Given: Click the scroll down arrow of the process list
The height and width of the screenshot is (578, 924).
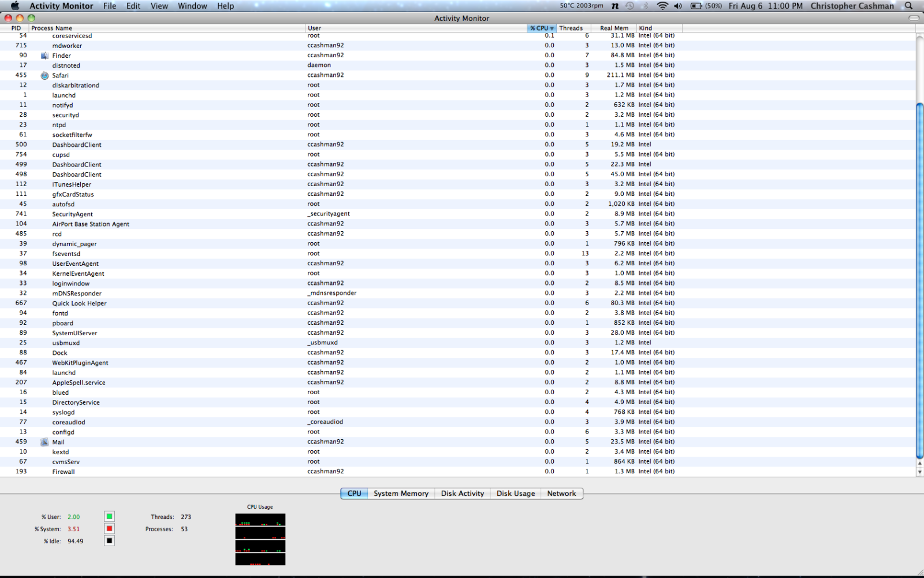Looking at the screenshot, I should (919, 472).
